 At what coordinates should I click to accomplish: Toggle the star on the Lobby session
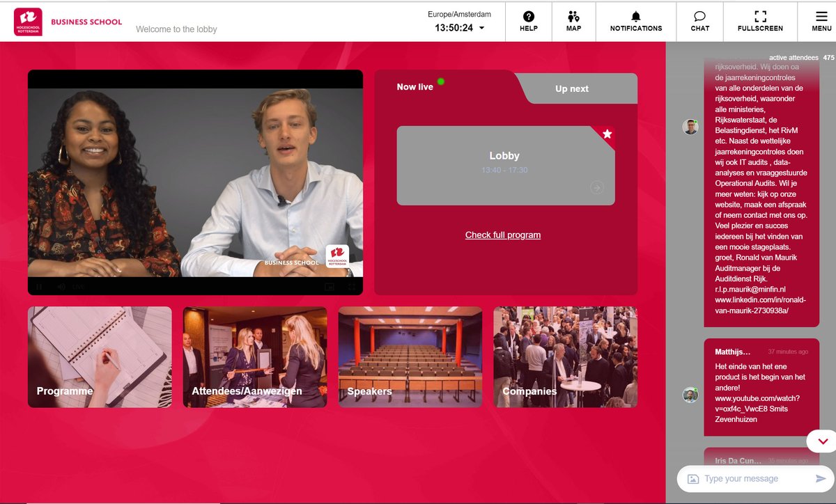(x=607, y=134)
